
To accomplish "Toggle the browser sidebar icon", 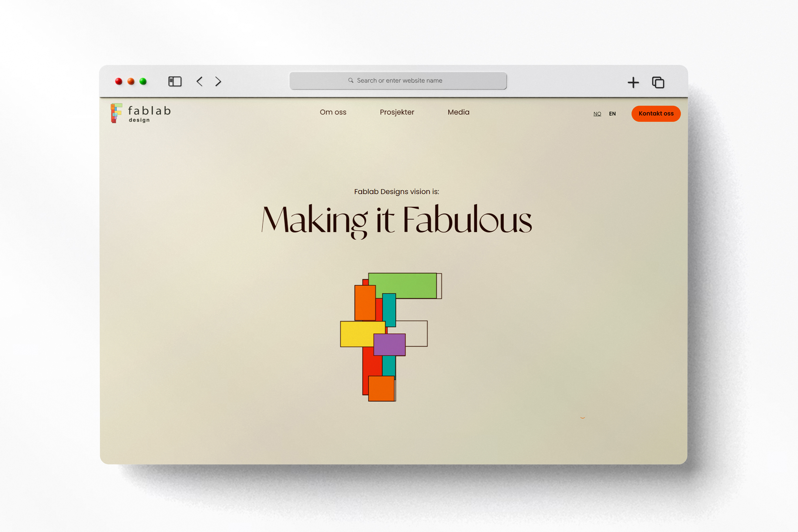I will pos(175,81).
